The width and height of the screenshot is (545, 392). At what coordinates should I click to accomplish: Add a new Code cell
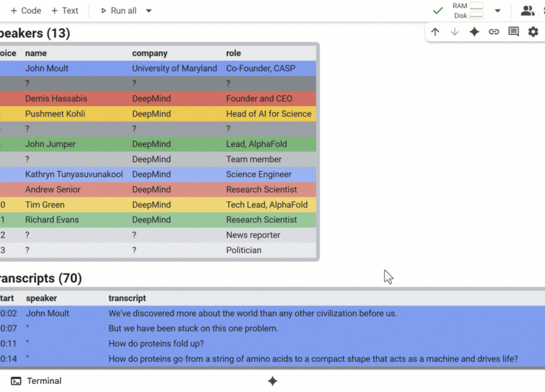click(26, 11)
